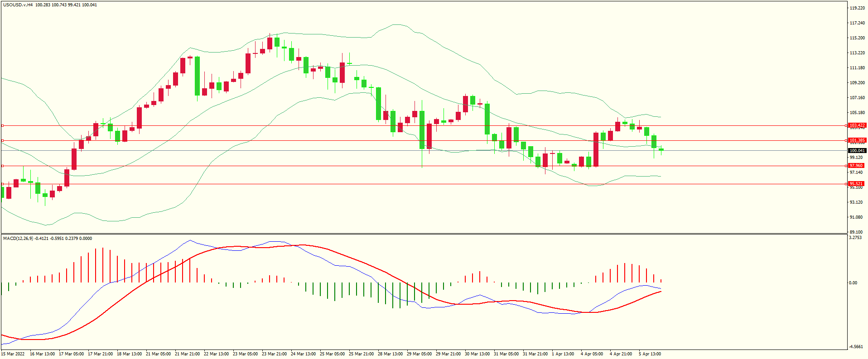Click the 29 Mar 05:00 time label

(x=419, y=354)
